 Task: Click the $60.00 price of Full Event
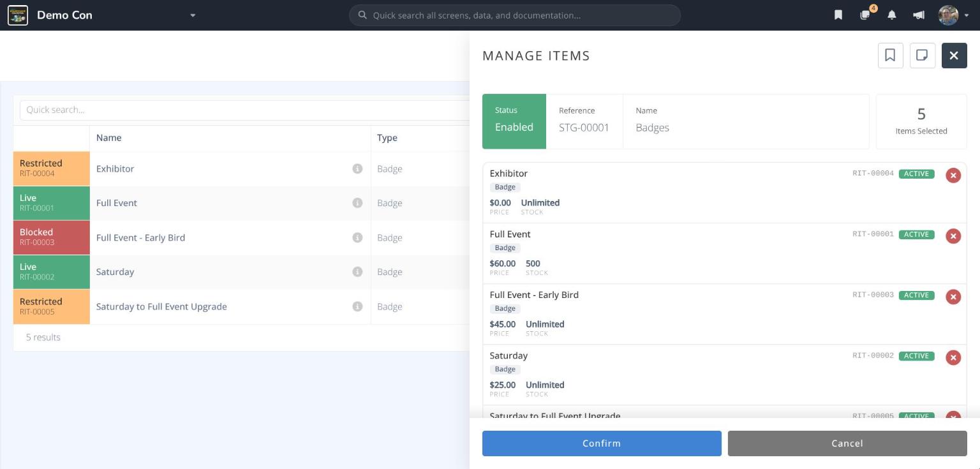(x=503, y=264)
